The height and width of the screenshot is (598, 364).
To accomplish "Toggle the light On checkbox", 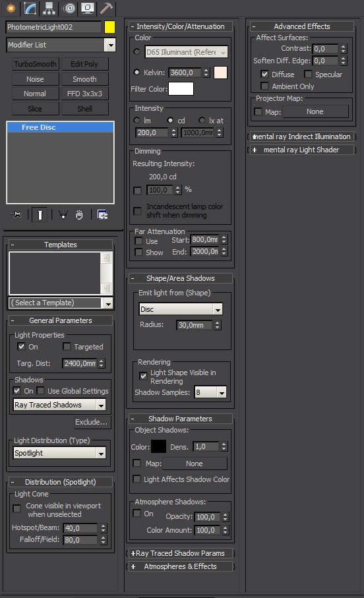I will (21, 347).
